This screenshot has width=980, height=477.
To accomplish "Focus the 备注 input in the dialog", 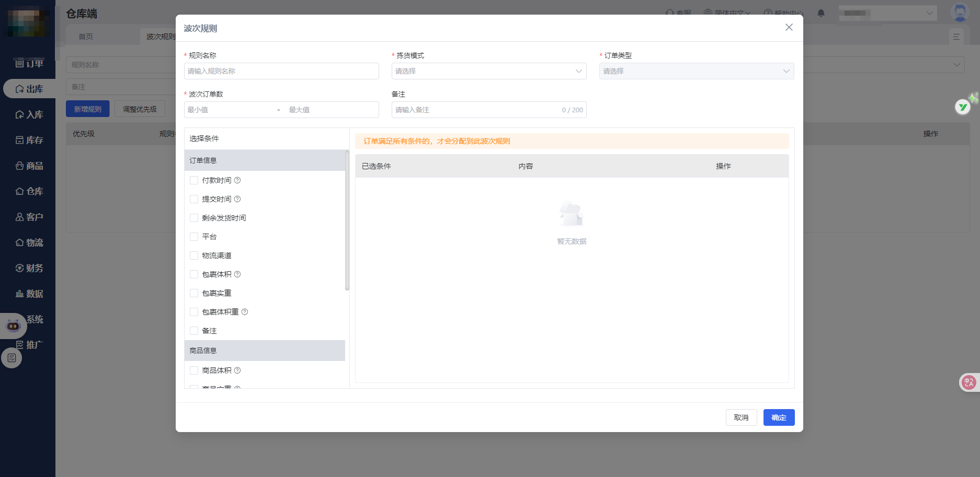I will tap(489, 110).
